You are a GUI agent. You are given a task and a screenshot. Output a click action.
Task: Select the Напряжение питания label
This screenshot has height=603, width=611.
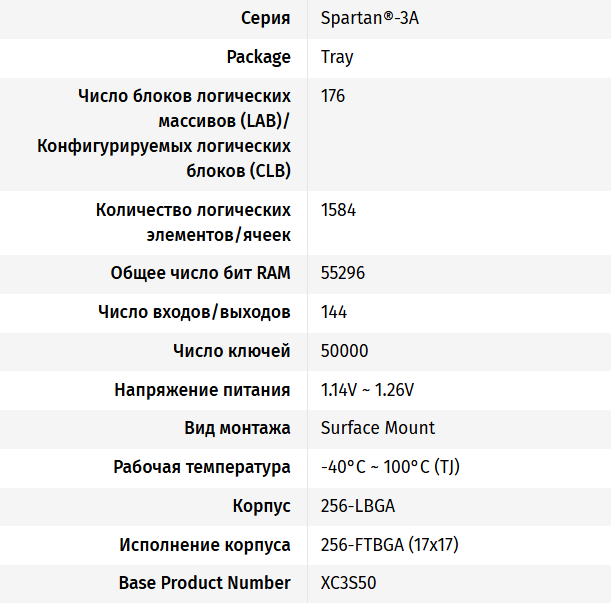coord(202,390)
